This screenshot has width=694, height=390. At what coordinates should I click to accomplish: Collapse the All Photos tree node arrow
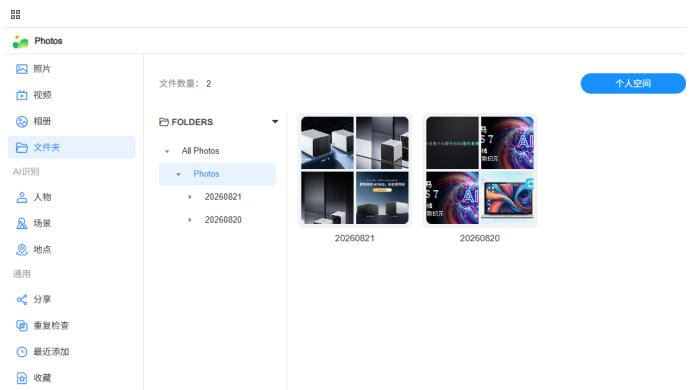tap(167, 151)
